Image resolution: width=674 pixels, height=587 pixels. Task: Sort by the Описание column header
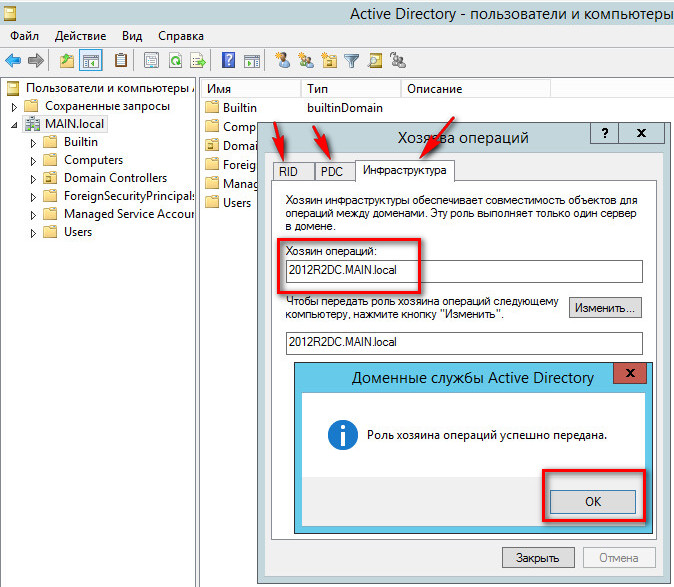click(475, 89)
